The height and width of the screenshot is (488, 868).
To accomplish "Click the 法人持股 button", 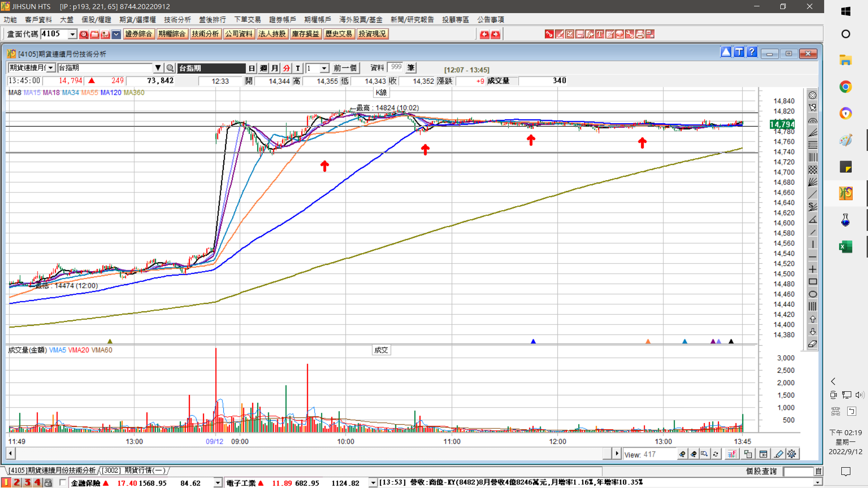I will click(272, 34).
